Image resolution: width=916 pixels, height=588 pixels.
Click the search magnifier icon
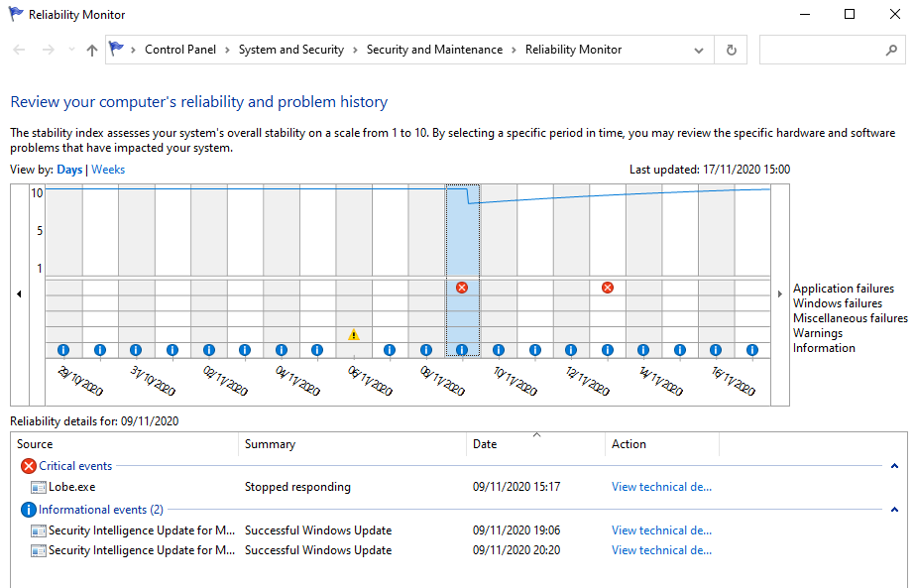pos(891,50)
